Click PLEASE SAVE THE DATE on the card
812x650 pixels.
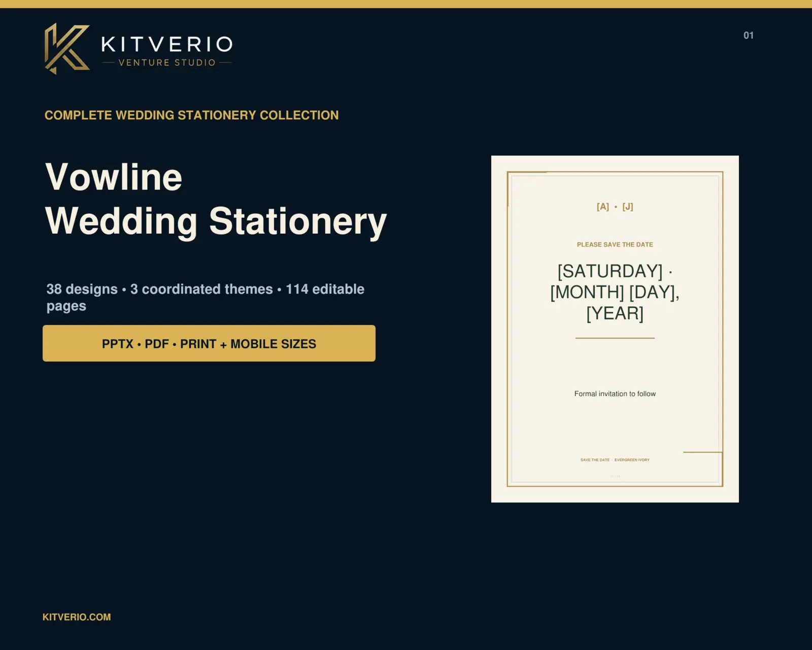pos(615,244)
